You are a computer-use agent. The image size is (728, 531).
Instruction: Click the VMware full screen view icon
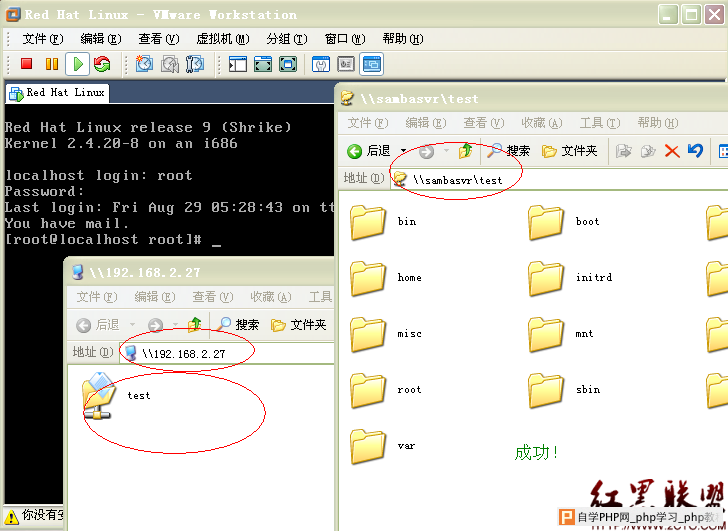[x=263, y=64]
